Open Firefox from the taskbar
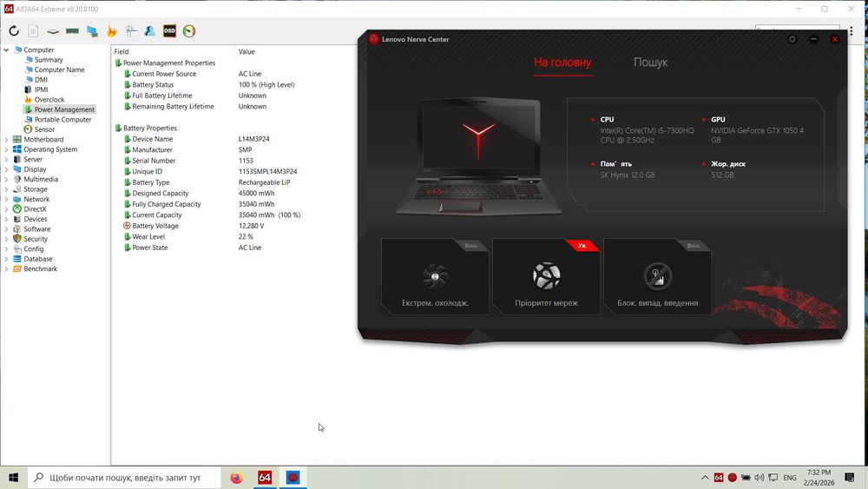The image size is (868, 489). [236, 478]
